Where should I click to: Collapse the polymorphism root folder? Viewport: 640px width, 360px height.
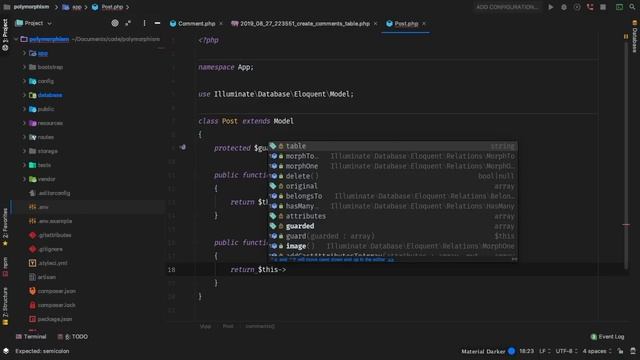[16, 39]
